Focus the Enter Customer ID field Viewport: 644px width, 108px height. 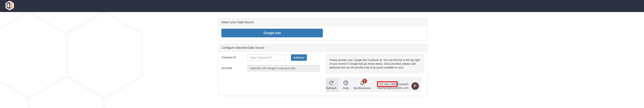266,58
